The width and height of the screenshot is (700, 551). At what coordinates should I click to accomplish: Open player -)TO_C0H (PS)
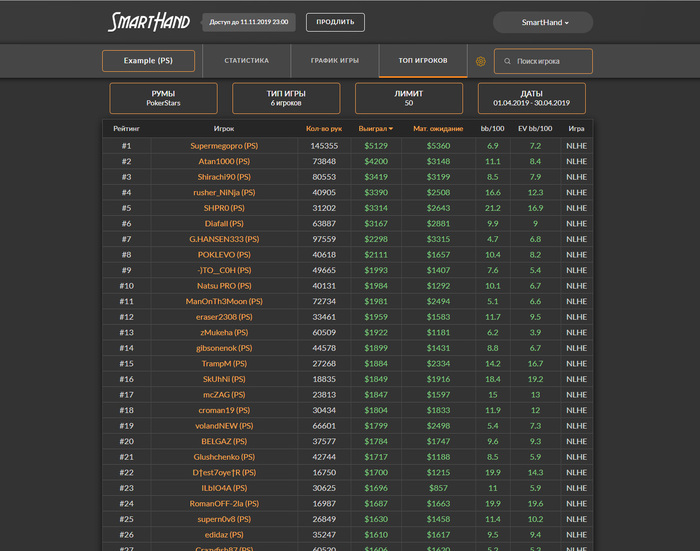pyautogui.click(x=224, y=271)
